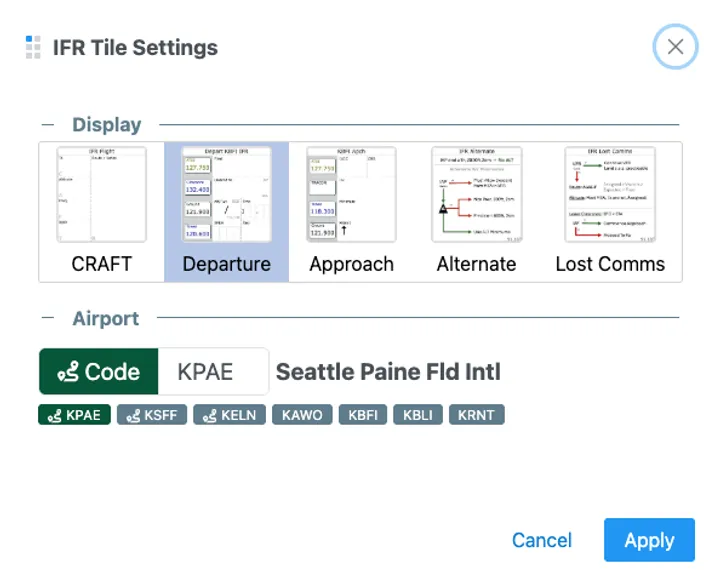Click the KPAE airport code input field

(x=214, y=372)
